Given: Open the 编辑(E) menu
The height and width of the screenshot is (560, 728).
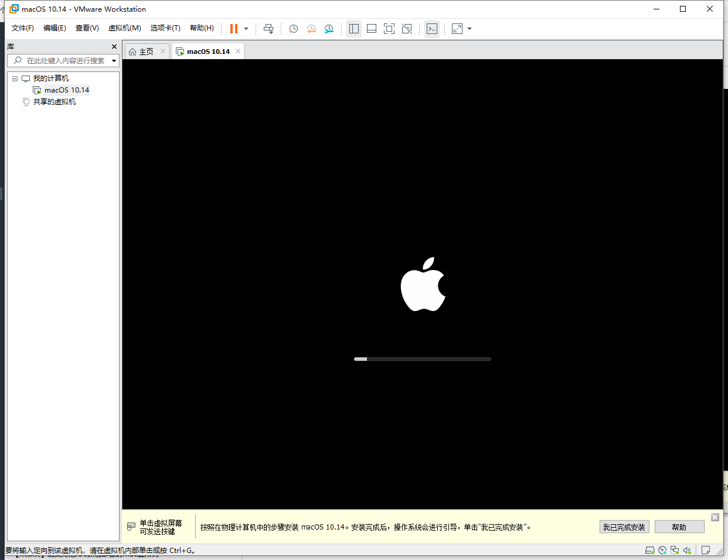Looking at the screenshot, I should pos(55,28).
